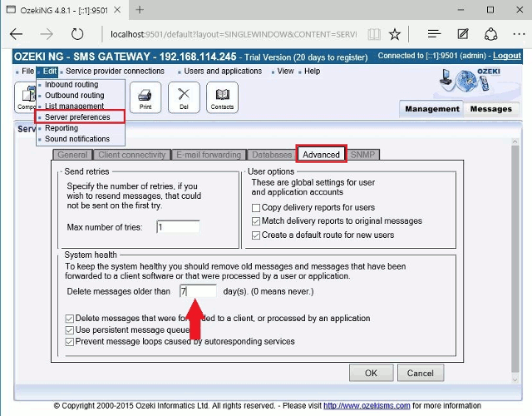Screen dimensions: 532x416
Task: Open a new browser tab
Action: pos(140,9)
